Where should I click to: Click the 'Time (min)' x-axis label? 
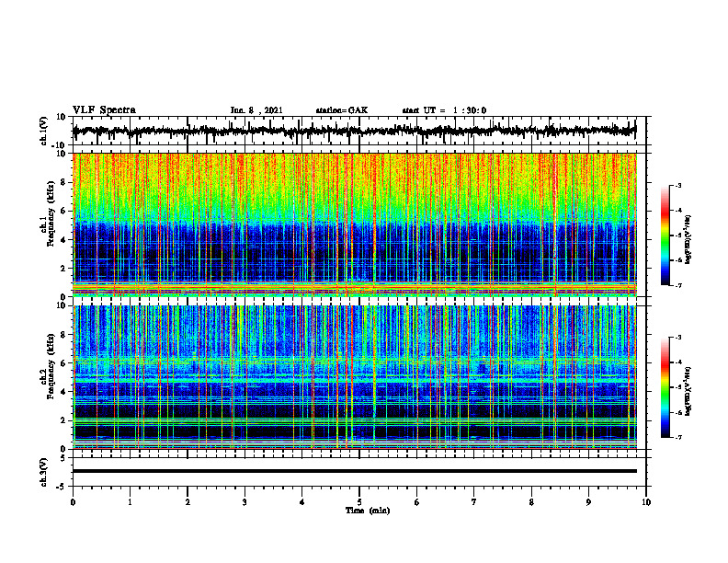coord(368,511)
